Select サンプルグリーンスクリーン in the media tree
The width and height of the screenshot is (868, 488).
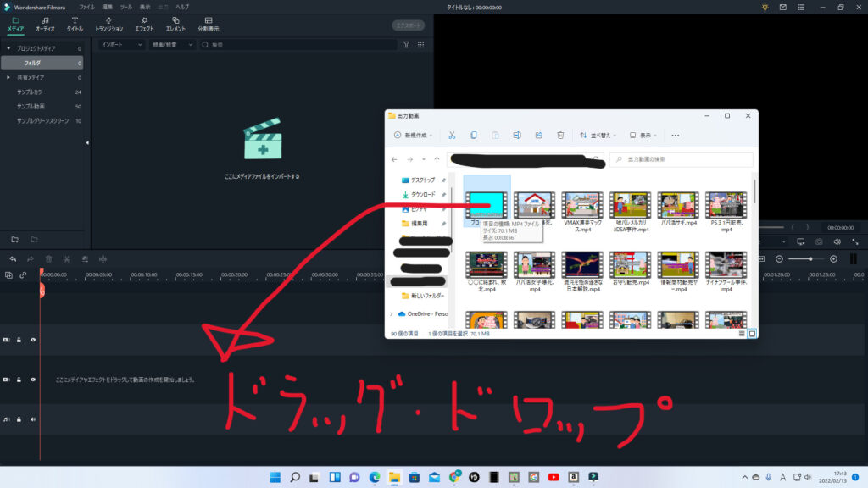42,120
